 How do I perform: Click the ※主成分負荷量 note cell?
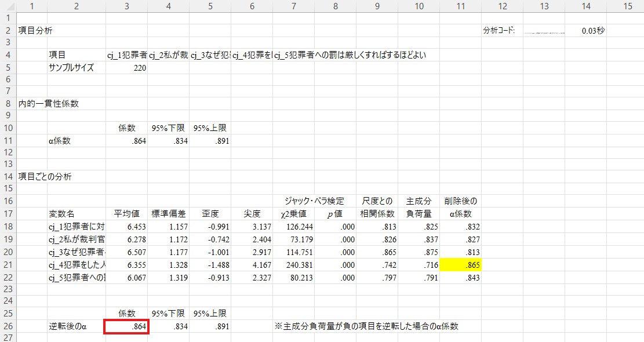(366, 326)
